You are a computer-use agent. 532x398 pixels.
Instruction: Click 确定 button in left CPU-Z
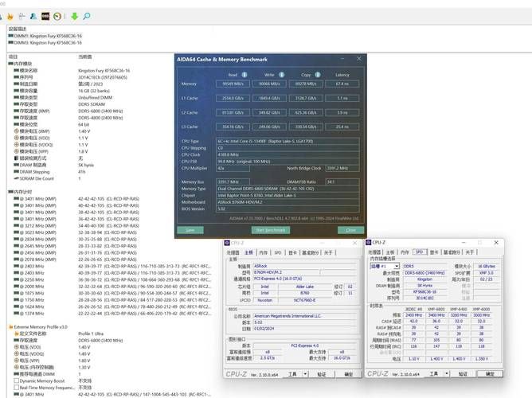coord(349,374)
